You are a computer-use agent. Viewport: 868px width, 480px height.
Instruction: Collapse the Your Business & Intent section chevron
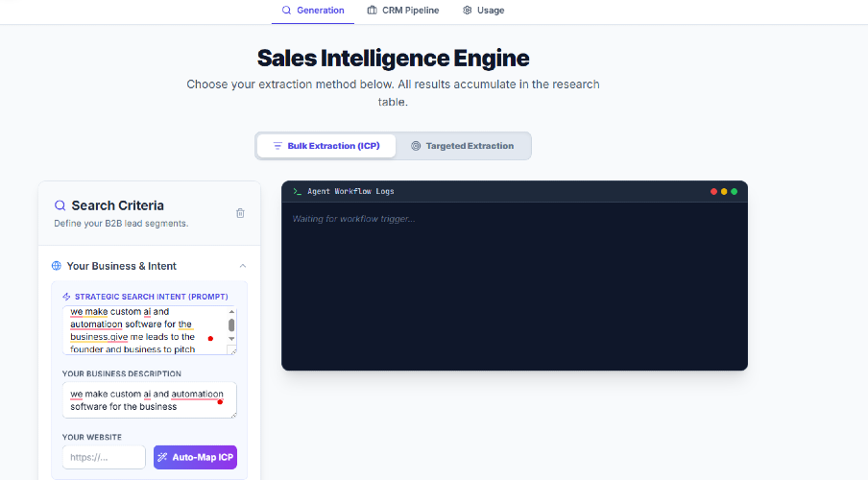pyautogui.click(x=243, y=266)
